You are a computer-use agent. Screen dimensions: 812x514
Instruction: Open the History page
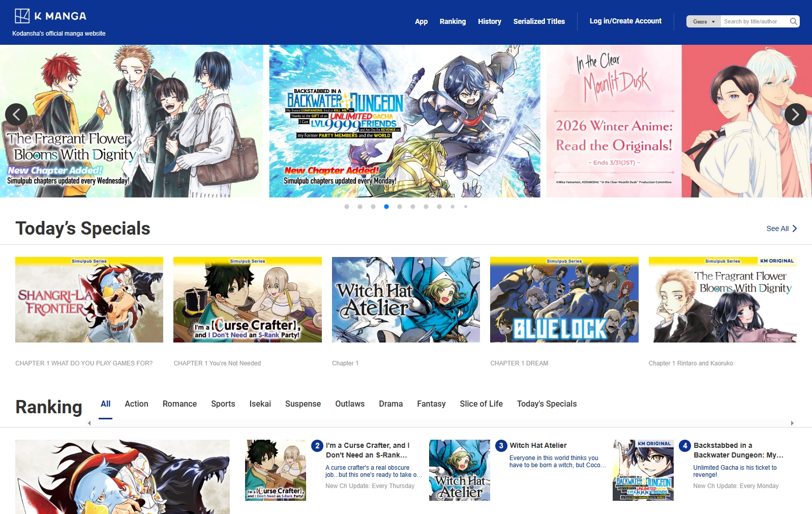point(490,21)
